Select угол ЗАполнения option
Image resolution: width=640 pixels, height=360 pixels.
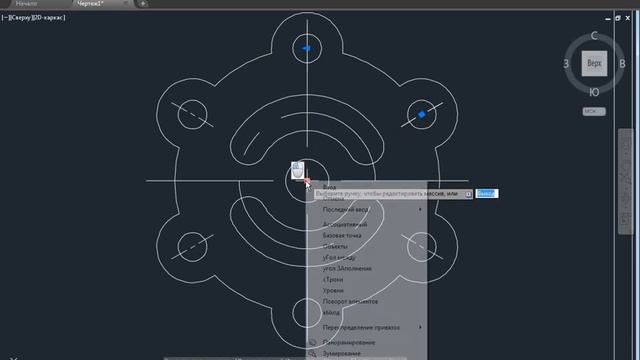(347, 269)
